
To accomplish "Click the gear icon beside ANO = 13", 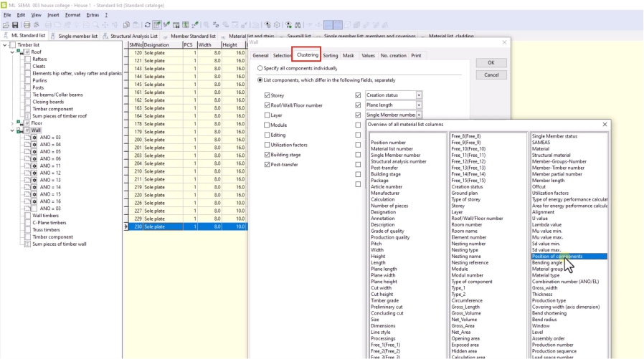I will click(x=34, y=180).
